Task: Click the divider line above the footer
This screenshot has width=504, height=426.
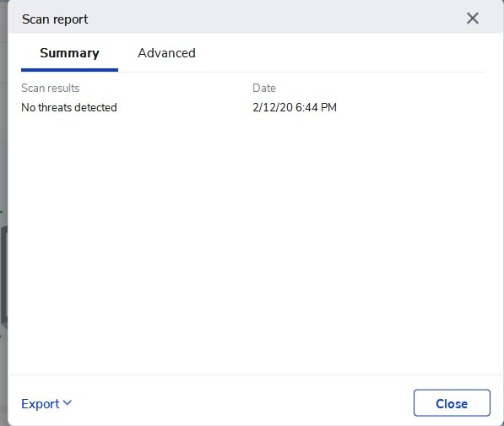Action: (x=256, y=375)
